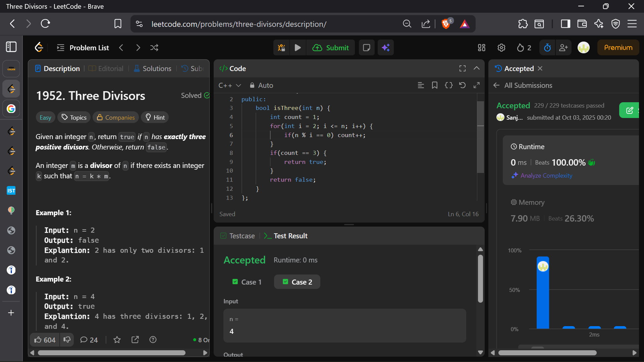Open the C++ language dropdown
Viewport: 644px width, 362px height.
pos(230,85)
